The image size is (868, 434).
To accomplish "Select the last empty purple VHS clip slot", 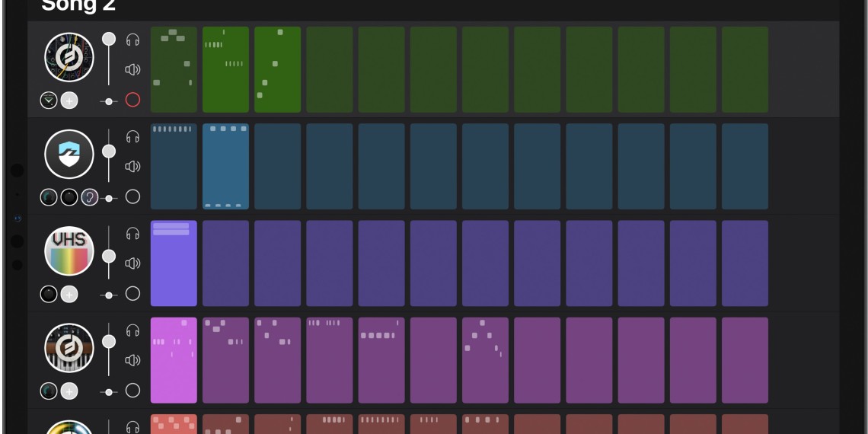I will point(745,263).
